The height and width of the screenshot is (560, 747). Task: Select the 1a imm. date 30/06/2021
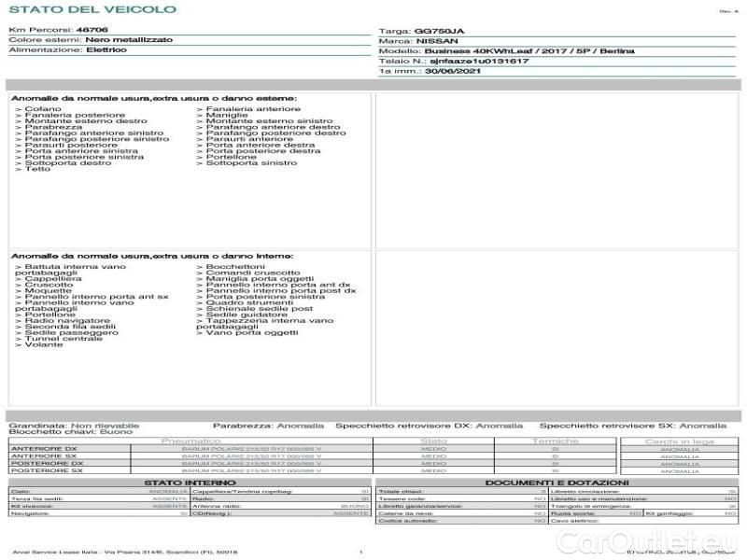453,71
